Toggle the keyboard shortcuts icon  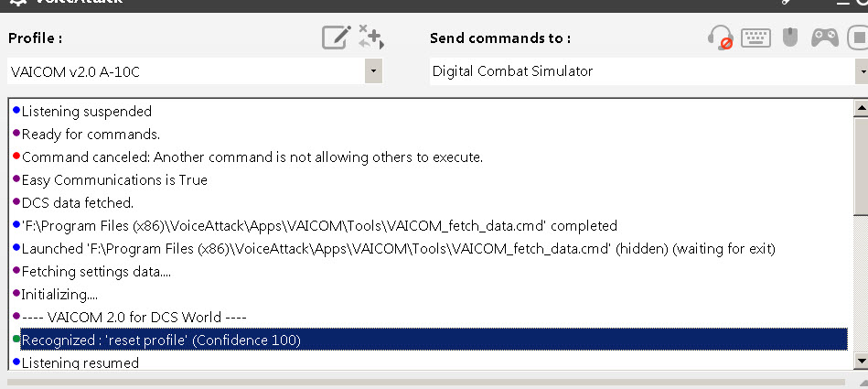click(x=755, y=38)
